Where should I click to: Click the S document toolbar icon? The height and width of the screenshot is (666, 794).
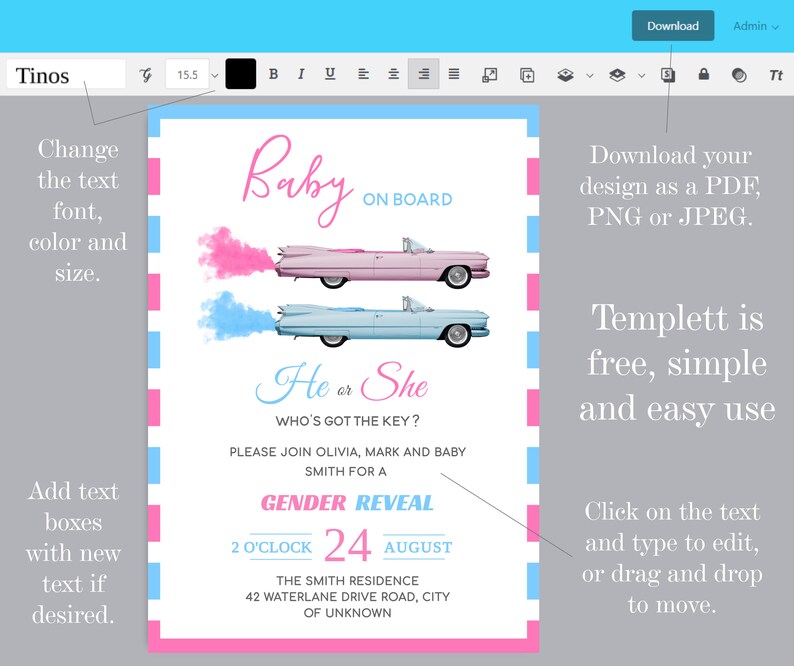tap(668, 75)
